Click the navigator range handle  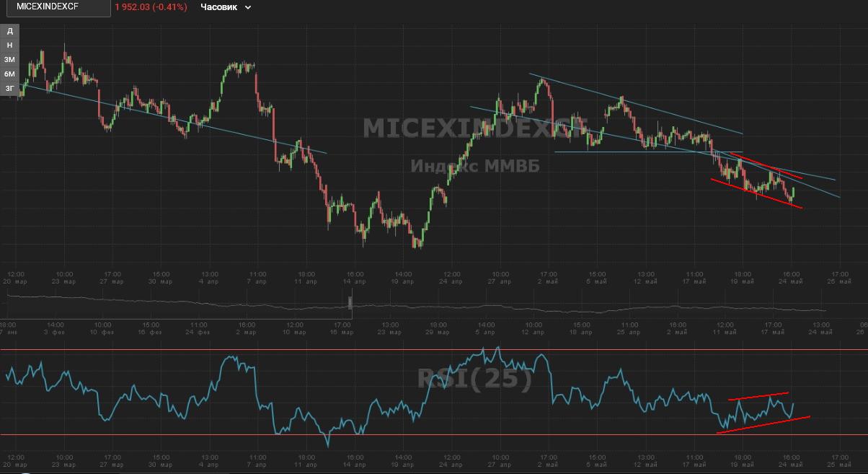[x=351, y=303]
